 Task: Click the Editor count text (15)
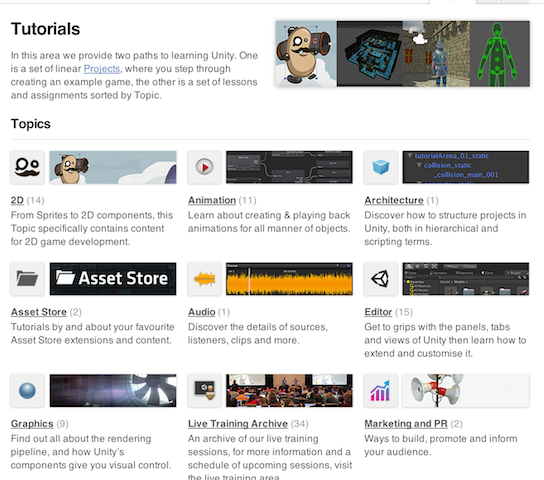pyautogui.click(x=404, y=312)
